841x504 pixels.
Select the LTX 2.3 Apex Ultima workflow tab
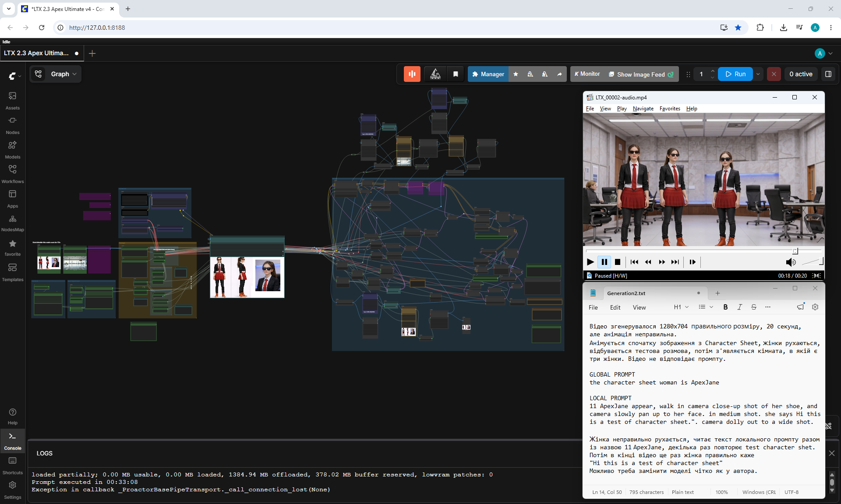42,53
